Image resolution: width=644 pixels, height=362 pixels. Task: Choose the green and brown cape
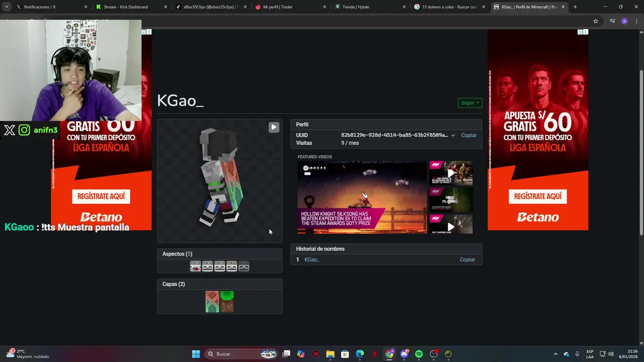[227, 302]
